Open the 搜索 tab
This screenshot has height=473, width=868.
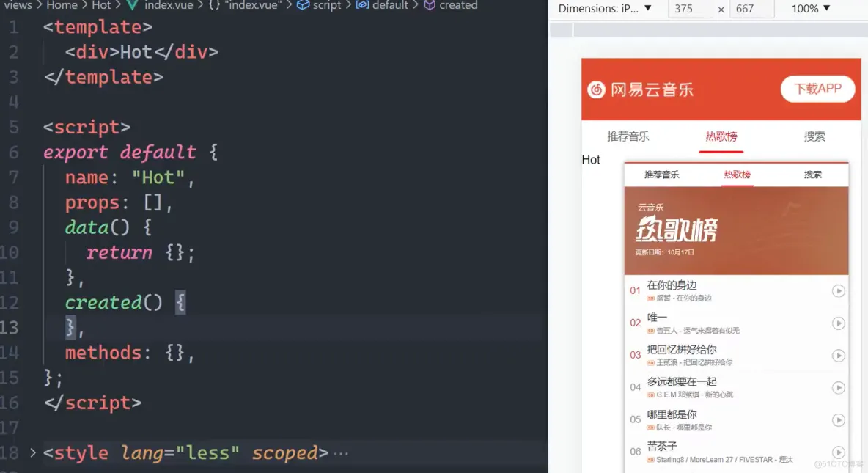[815, 136]
